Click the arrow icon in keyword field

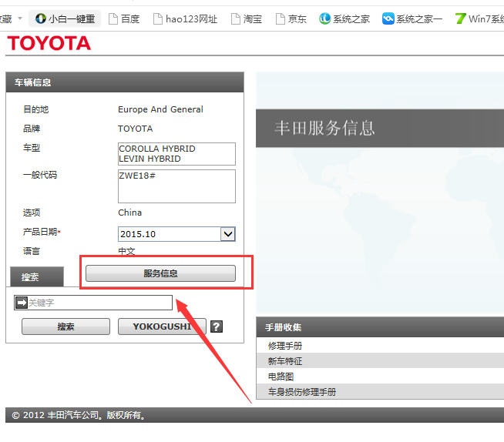(22, 303)
